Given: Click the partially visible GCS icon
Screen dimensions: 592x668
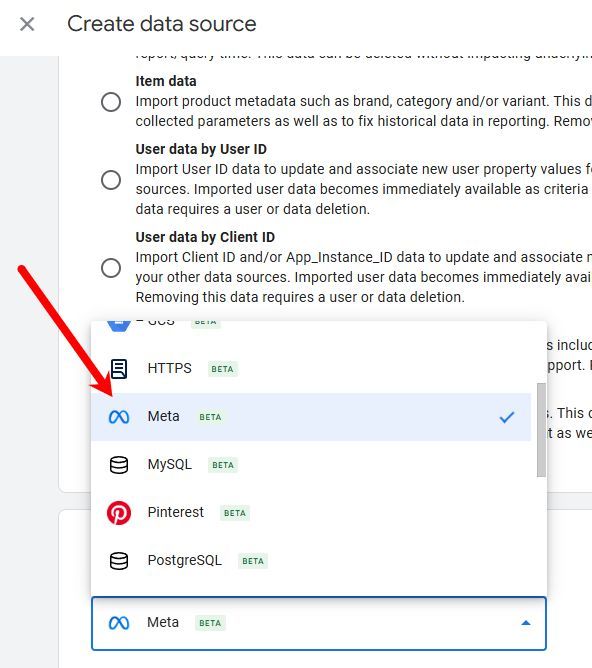Looking at the screenshot, I should tap(119, 326).
